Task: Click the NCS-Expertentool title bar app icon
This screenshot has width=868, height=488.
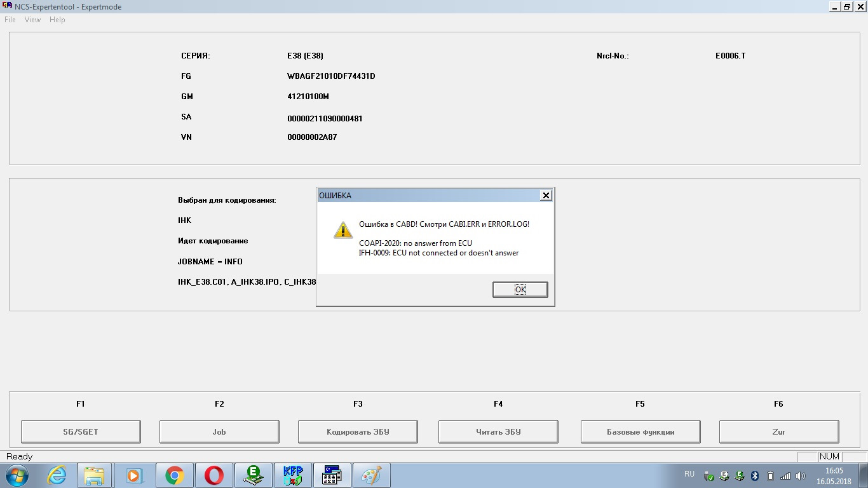Action: click(8, 6)
